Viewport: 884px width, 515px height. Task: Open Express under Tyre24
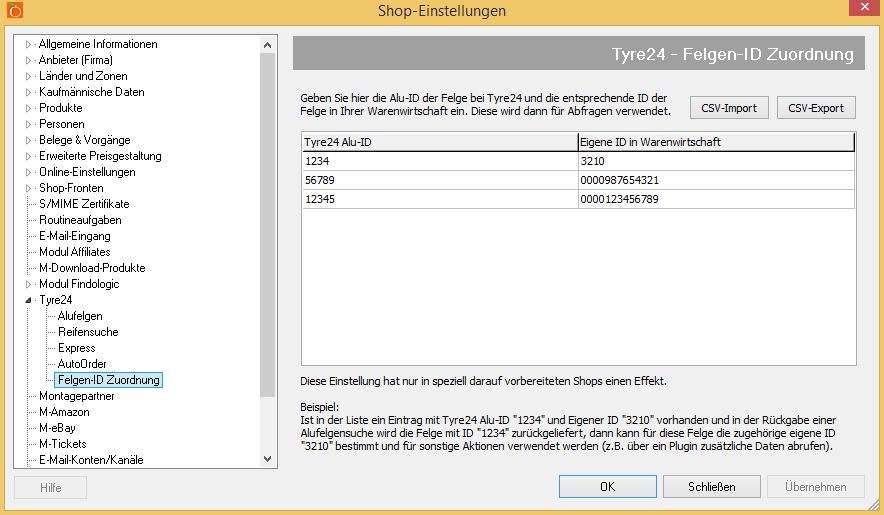(77, 348)
